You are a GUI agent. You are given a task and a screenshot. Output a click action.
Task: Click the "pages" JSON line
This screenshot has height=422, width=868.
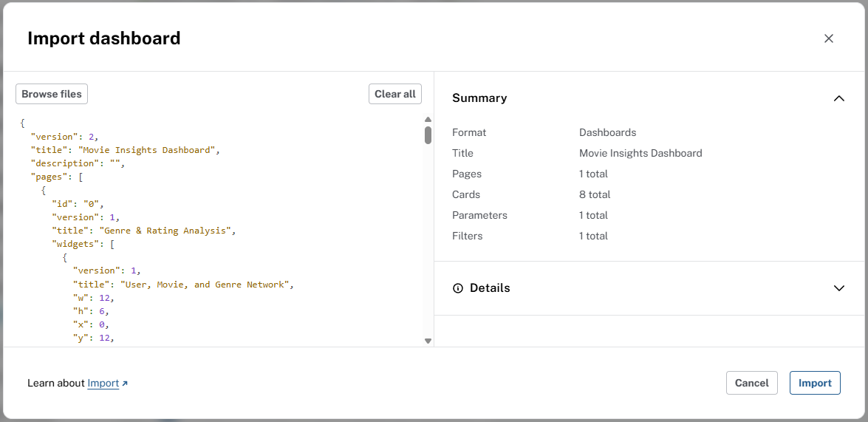click(x=56, y=177)
